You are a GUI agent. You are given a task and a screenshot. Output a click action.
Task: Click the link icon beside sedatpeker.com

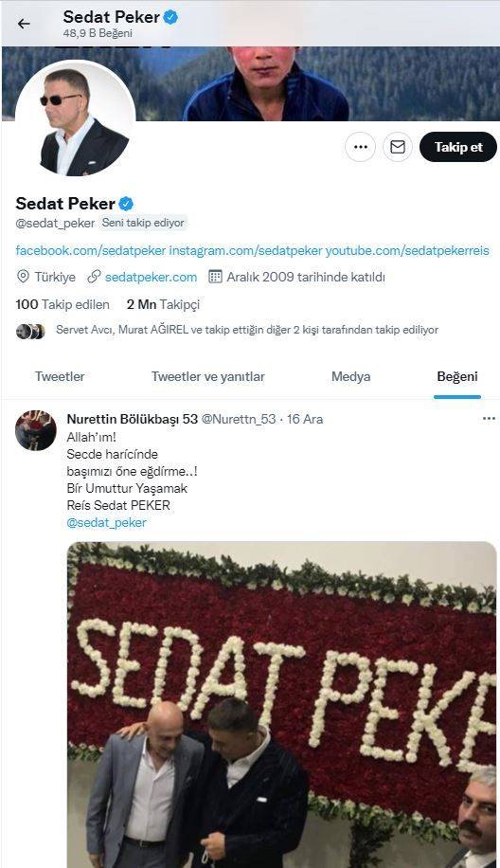[94, 277]
